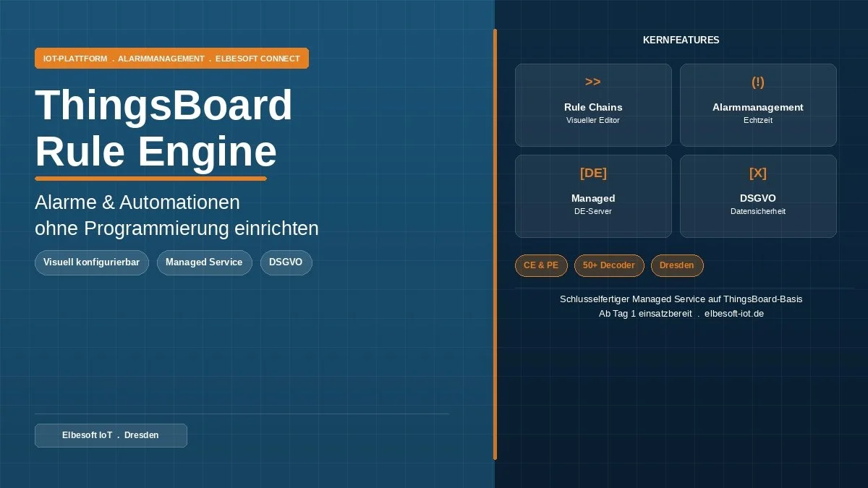This screenshot has height=488, width=868.
Task: Click the '[DE]' Managed icon
Action: [593, 174]
